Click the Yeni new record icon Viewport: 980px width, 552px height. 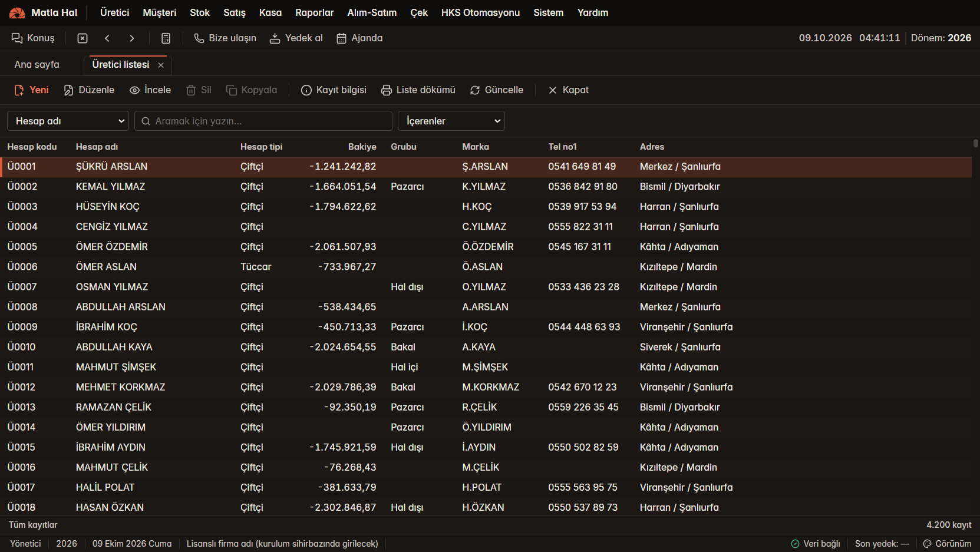tap(19, 90)
